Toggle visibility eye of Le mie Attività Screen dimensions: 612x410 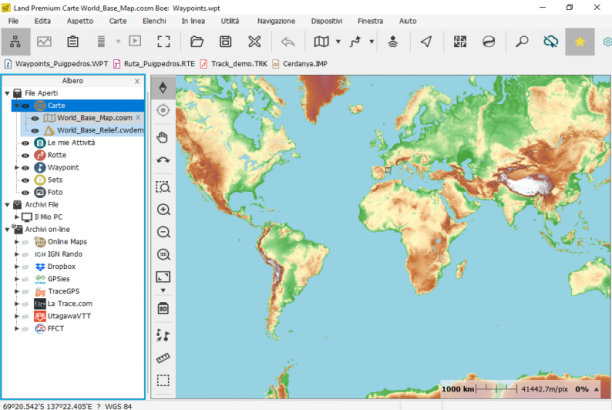[25, 143]
